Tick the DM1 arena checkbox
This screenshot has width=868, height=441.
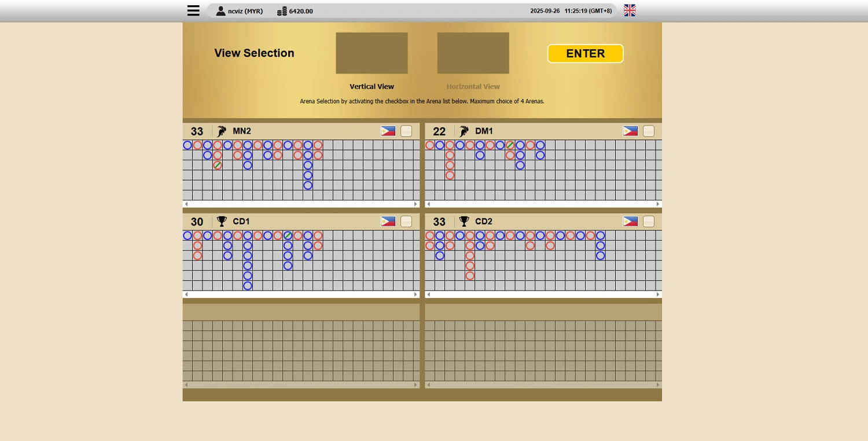649,131
